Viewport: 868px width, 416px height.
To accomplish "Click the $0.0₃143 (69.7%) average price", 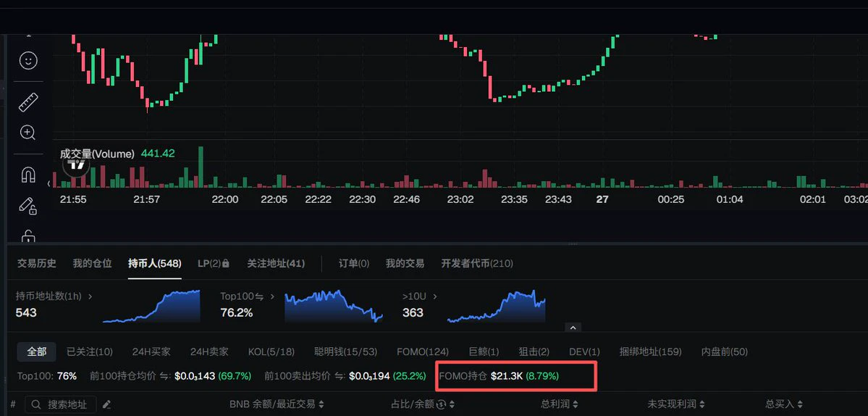I will click(213, 376).
